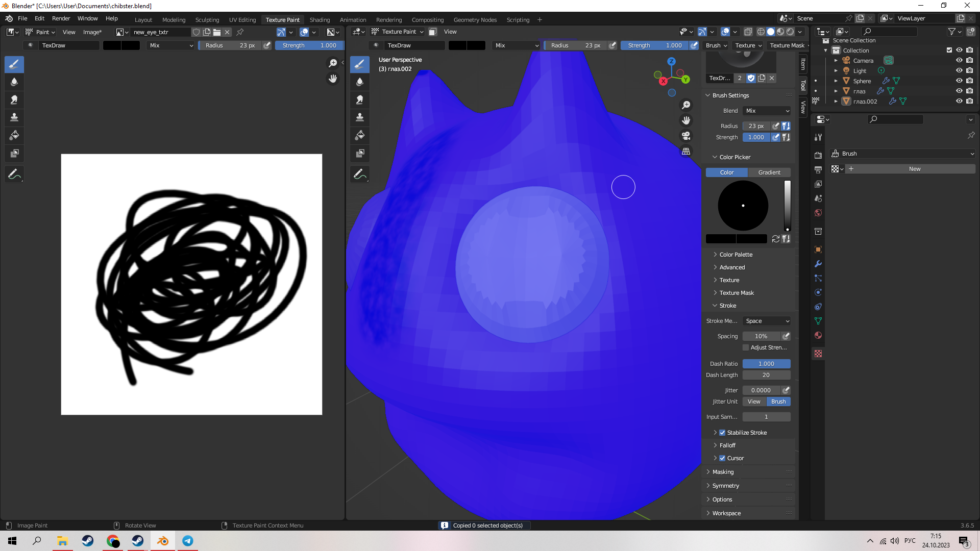Click the New texture button
This screenshot has width=980, height=551.
pos(914,169)
